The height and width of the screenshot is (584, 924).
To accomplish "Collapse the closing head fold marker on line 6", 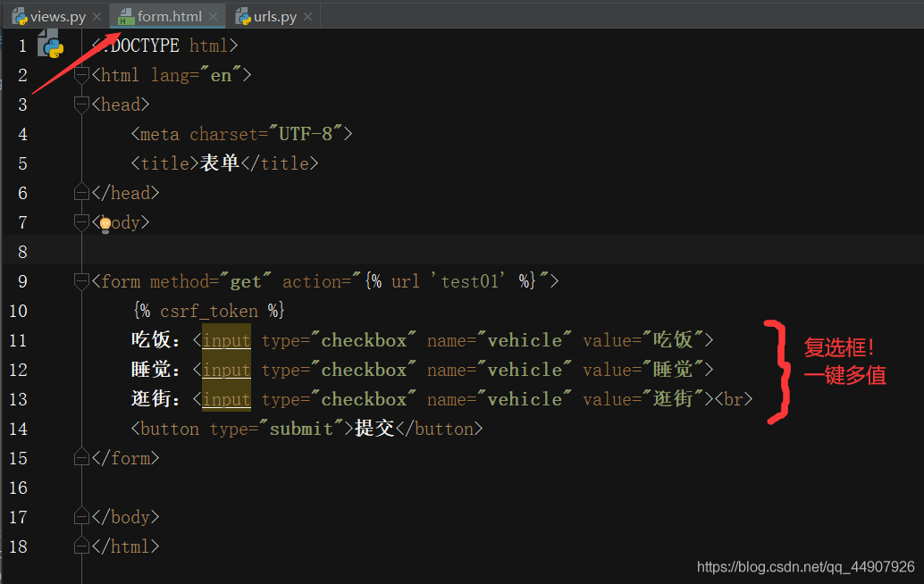I will pos(81,193).
